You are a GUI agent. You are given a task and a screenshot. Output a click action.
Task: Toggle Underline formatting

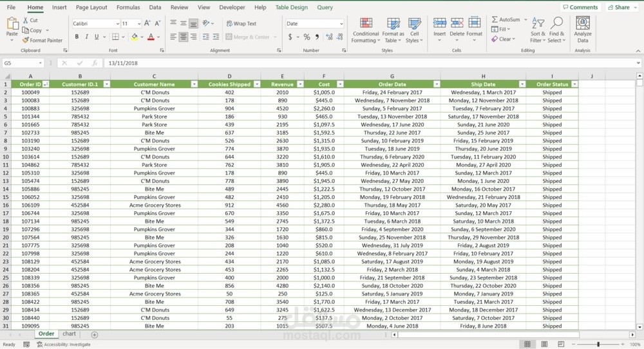click(x=97, y=37)
